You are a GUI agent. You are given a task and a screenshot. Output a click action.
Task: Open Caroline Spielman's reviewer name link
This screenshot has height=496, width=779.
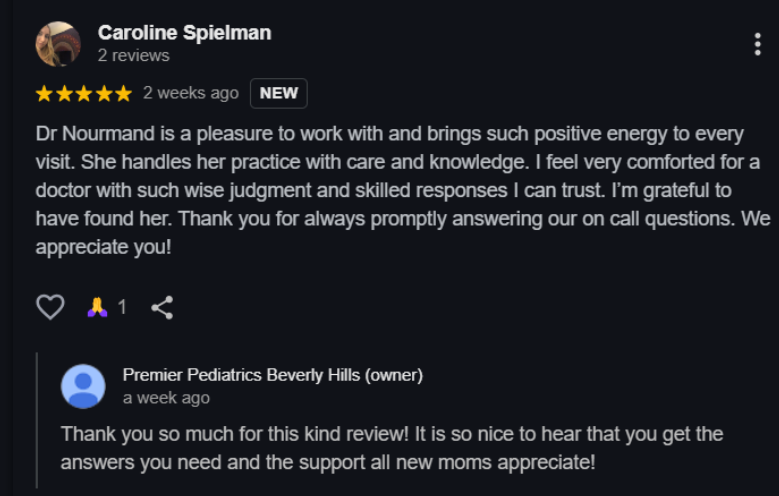(x=184, y=33)
